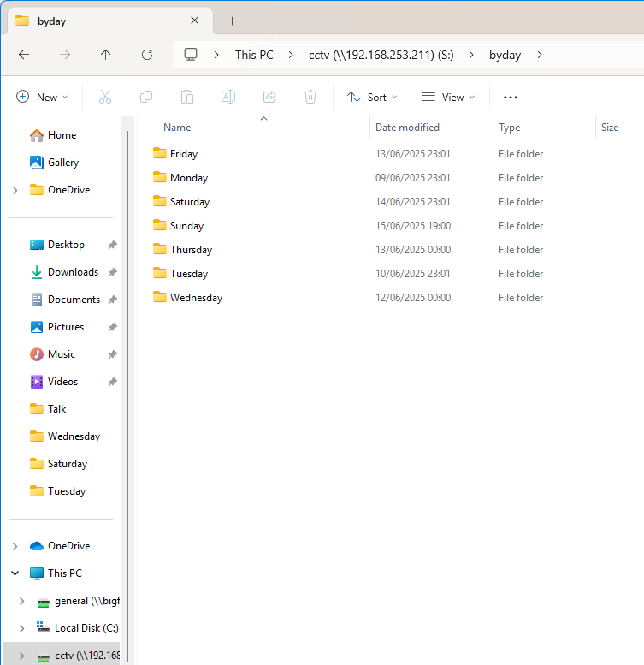Add a new tab with plus button
The width and height of the screenshot is (644, 665).
click(x=232, y=21)
